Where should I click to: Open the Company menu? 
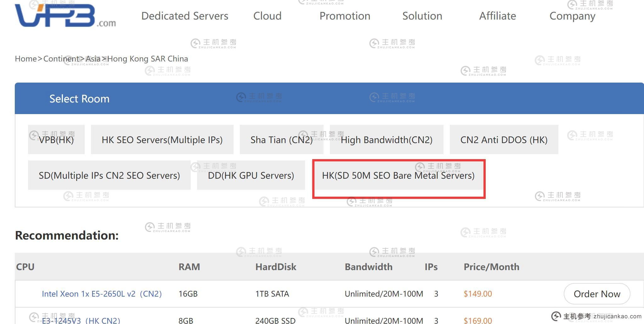coord(572,16)
